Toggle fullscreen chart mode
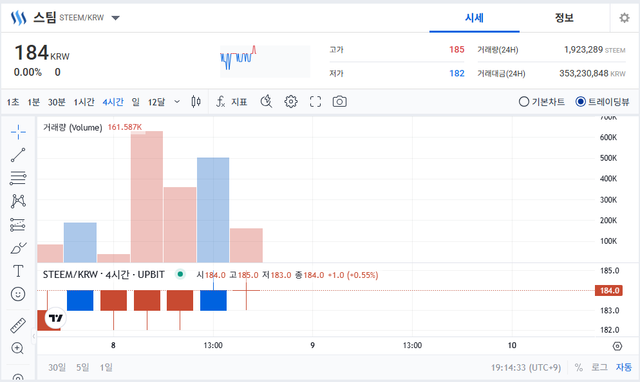The image size is (640, 382). [315, 102]
